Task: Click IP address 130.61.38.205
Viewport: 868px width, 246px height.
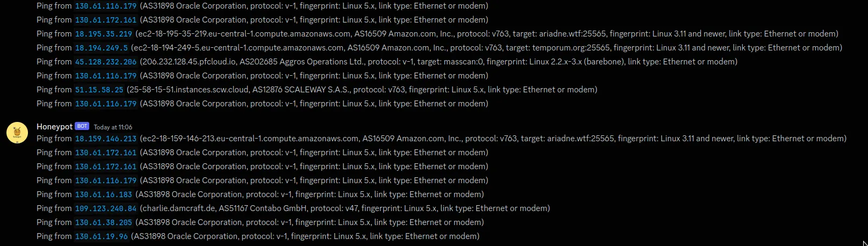Action: pos(103,222)
